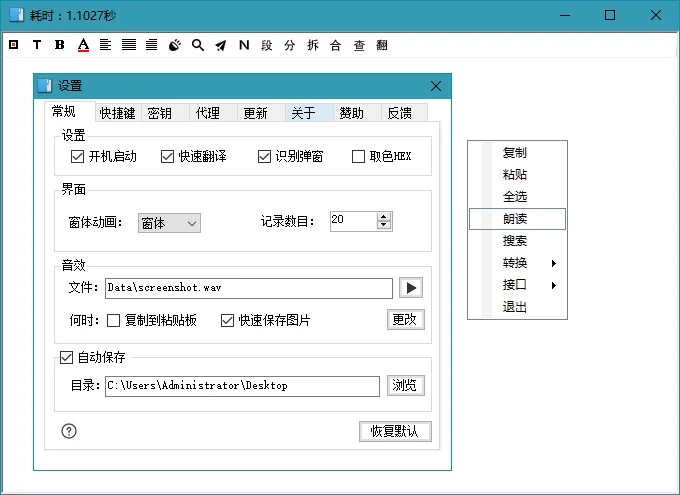Choose 朗读 in context menu
This screenshot has height=495, width=680.
[x=517, y=219]
